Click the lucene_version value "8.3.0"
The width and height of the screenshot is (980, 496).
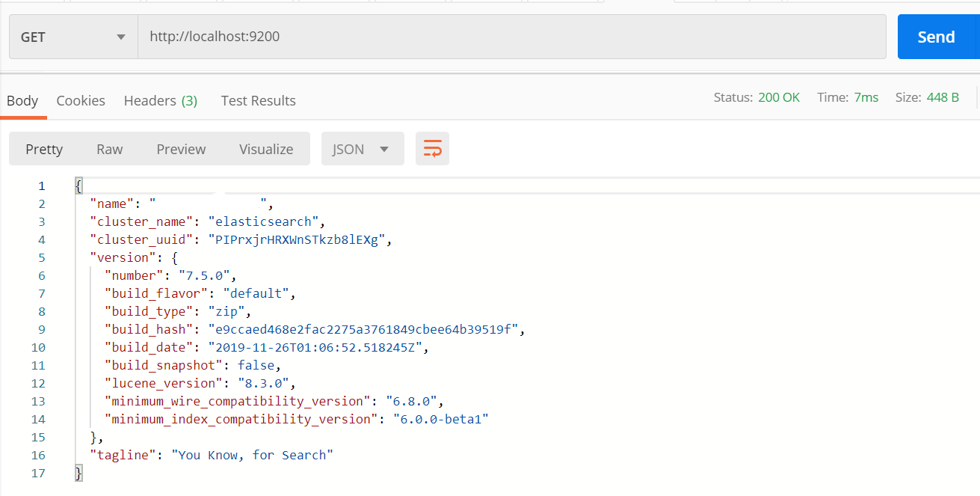click(x=264, y=383)
